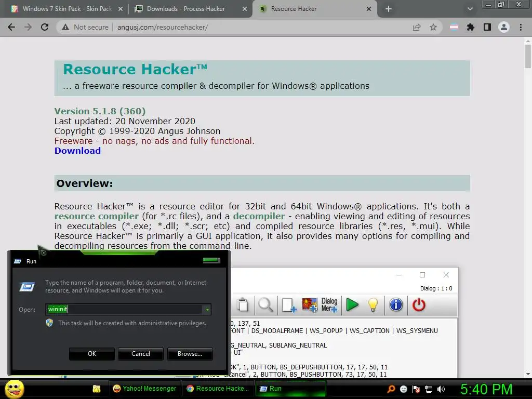
Task: Click the green compile play icon
Action: pyautogui.click(x=352, y=304)
